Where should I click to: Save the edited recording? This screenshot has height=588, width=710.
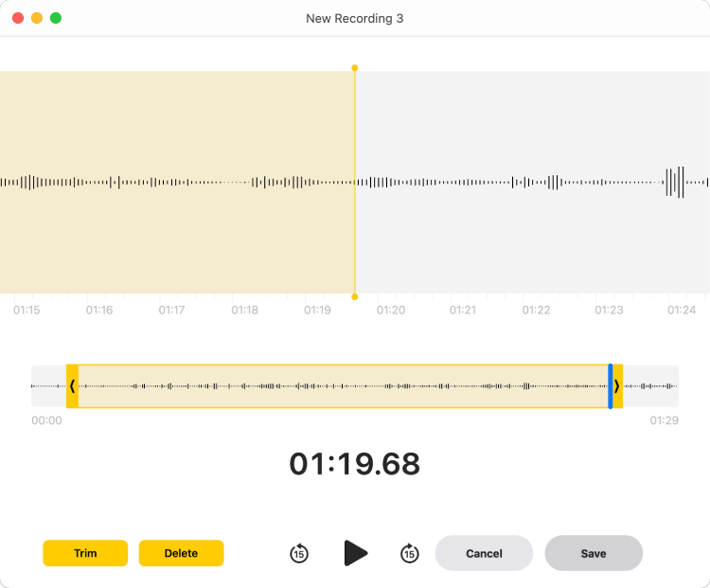594,553
